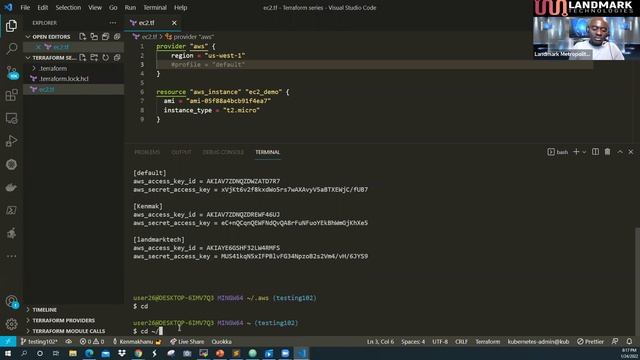
Task: Show additional activity bar views ellipsis
Action: click(x=11, y=256)
